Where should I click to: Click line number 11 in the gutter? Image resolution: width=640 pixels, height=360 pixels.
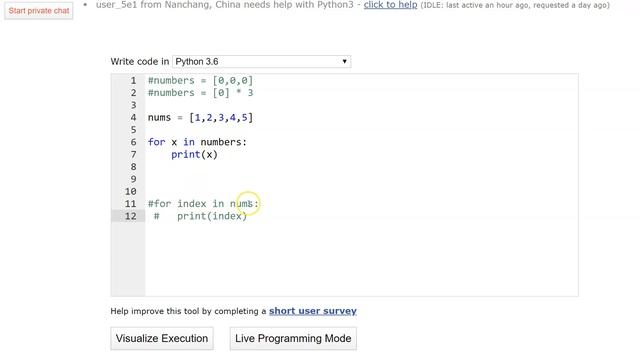tap(131, 204)
